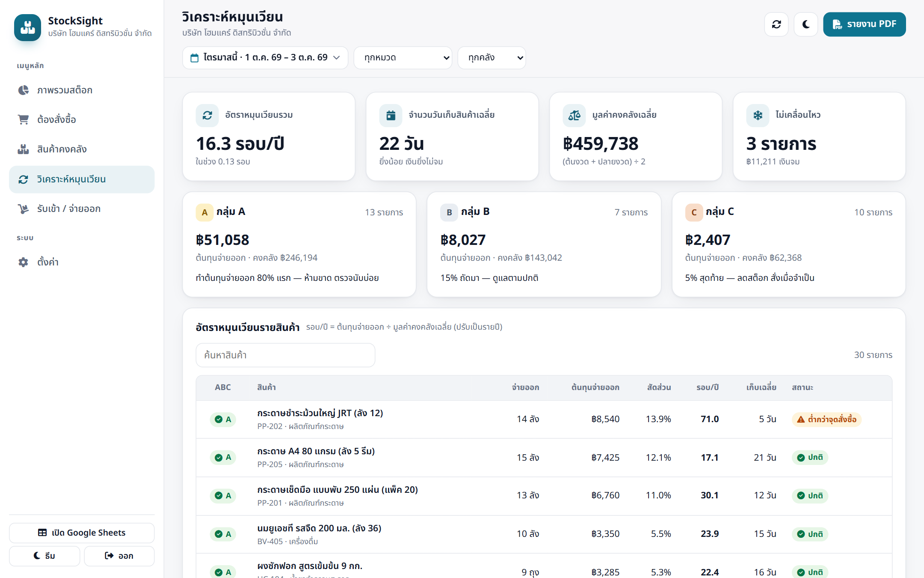
Task: Click ต้นทุนจ่ายออก column header
Action: [x=595, y=387]
